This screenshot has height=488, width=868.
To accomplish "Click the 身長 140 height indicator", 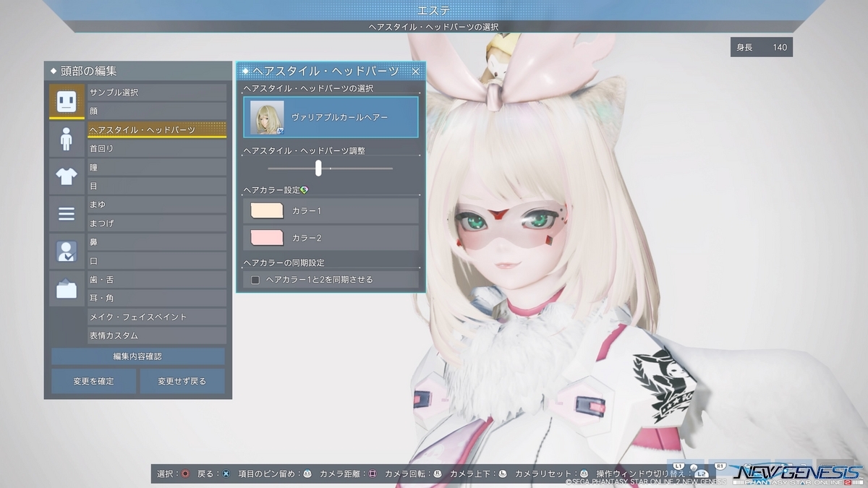I will coord(762,48).
